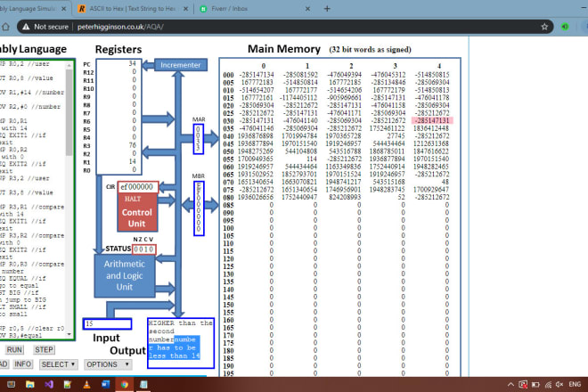Image resolution: width=588 pixels, height=392 pixels.
Task: Click memory value 1936876898 in row 040
Action: click(x=256, y=135)
